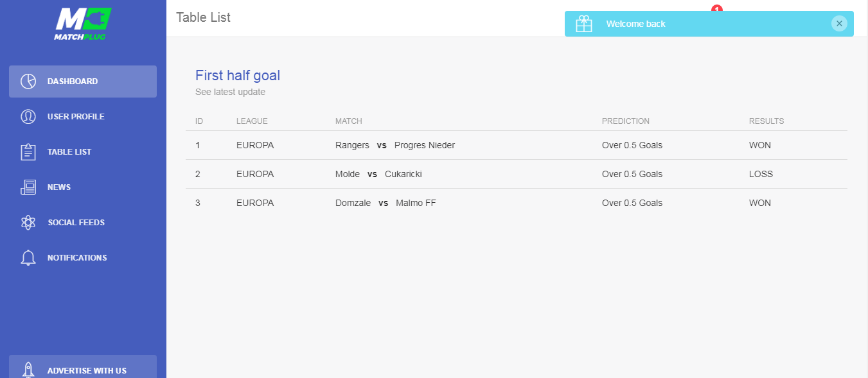
Task: Click the Domzale vs Malmo FF match
Action: click(385, 203)
